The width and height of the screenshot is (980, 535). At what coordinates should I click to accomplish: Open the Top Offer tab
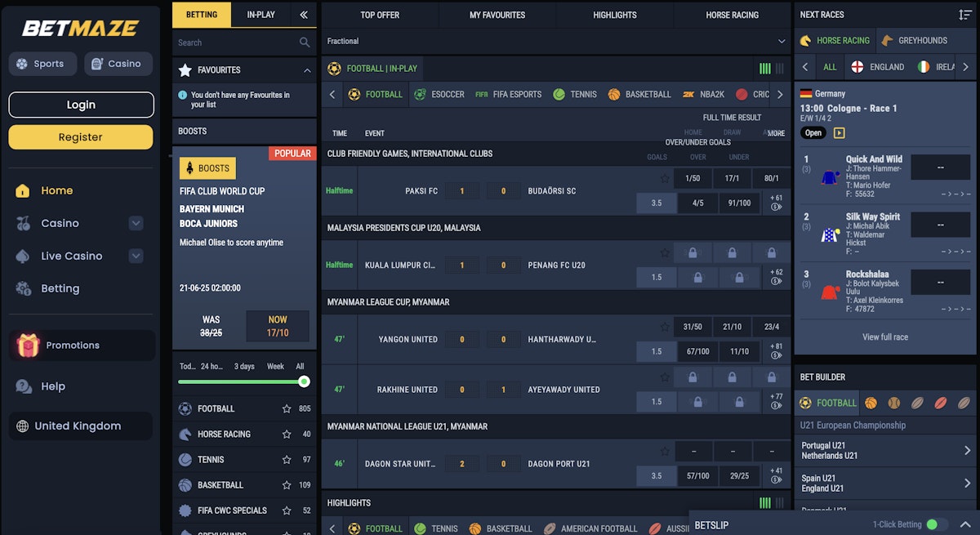tap(380, 15)
